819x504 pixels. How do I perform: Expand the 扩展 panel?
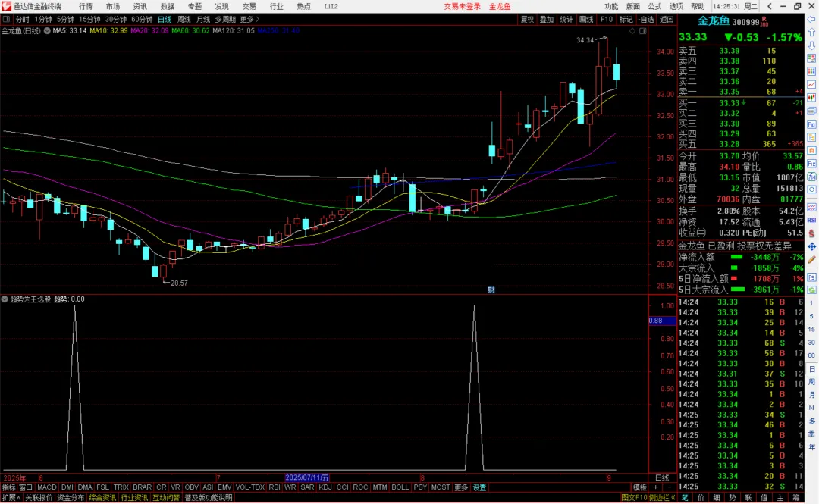point(11,498)
